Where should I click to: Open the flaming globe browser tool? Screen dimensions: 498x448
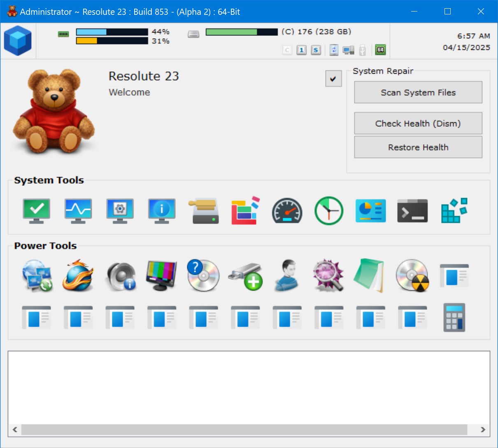(x=78, y=275)
